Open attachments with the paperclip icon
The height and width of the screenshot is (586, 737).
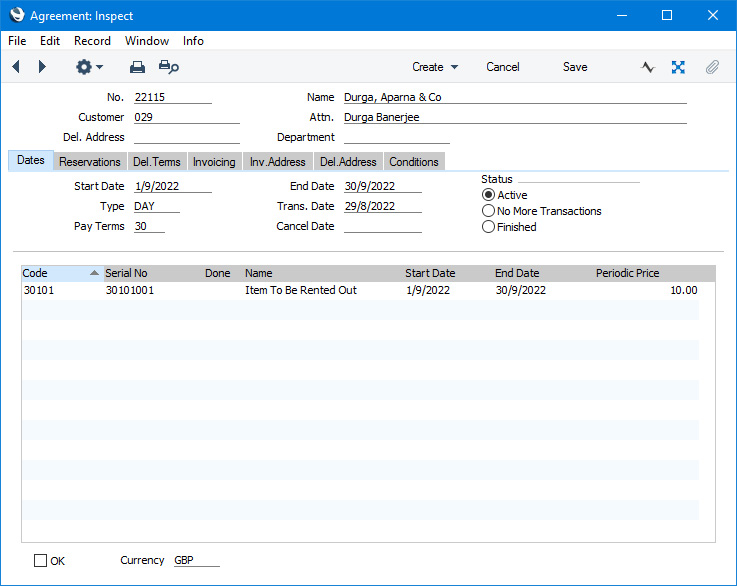pos(712,67)
